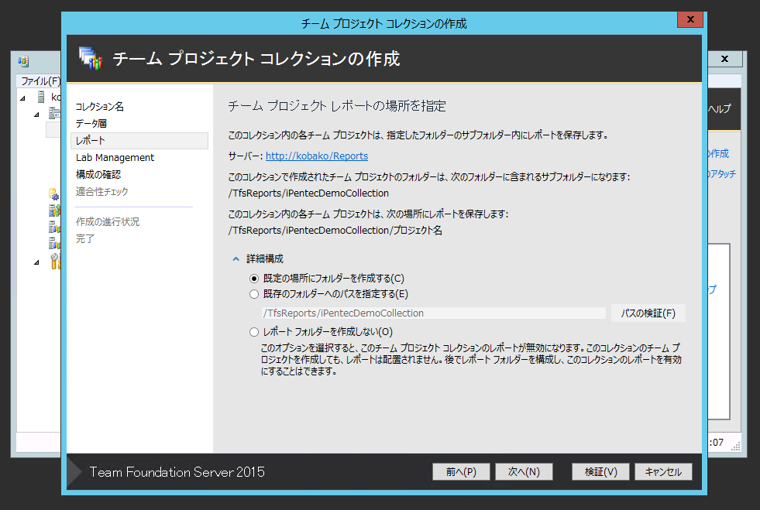This screenshot has width=760, height=510.
Task: Click the 作成 link in background window
Action: click(719, 154)
